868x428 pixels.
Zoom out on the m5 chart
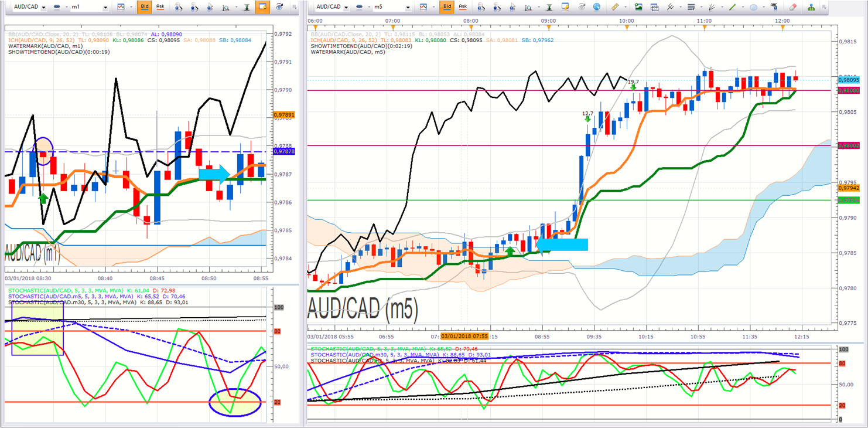(497, 7)
